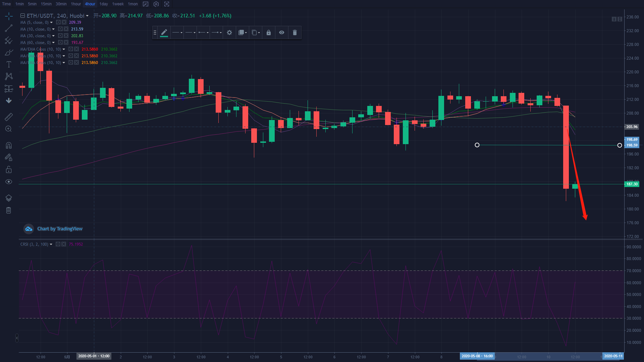Select the Time chart type
This screenshot has width=644, height=362.
6,4
